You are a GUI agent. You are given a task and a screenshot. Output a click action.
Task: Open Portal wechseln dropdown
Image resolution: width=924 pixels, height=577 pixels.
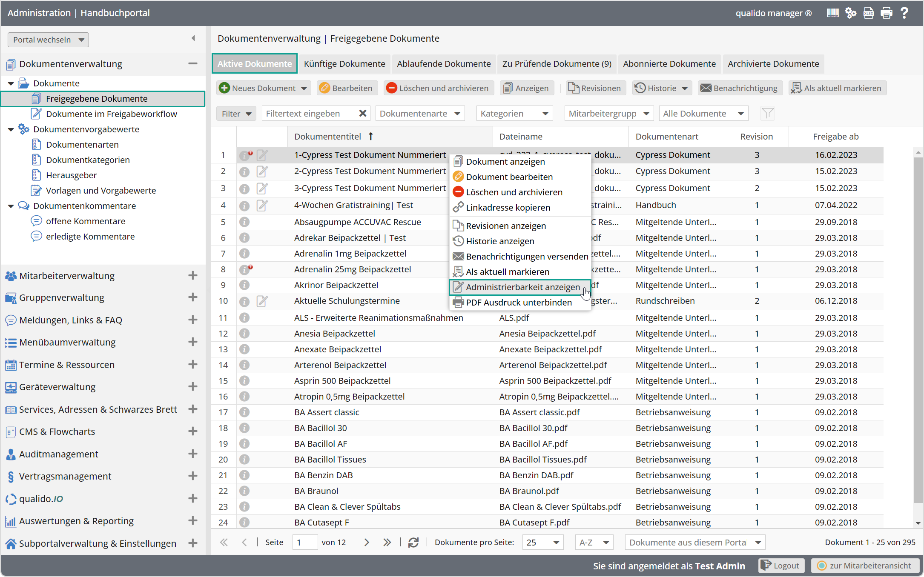[x=48, y=40]
